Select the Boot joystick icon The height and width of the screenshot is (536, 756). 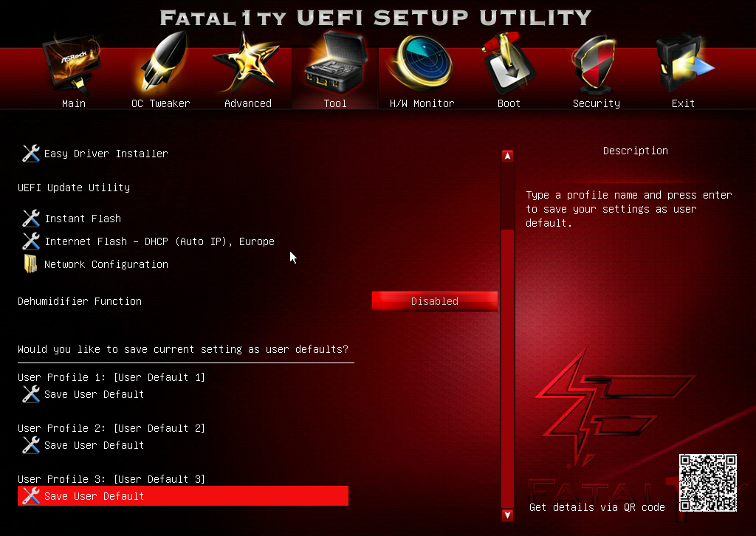[x=508, y=63]
